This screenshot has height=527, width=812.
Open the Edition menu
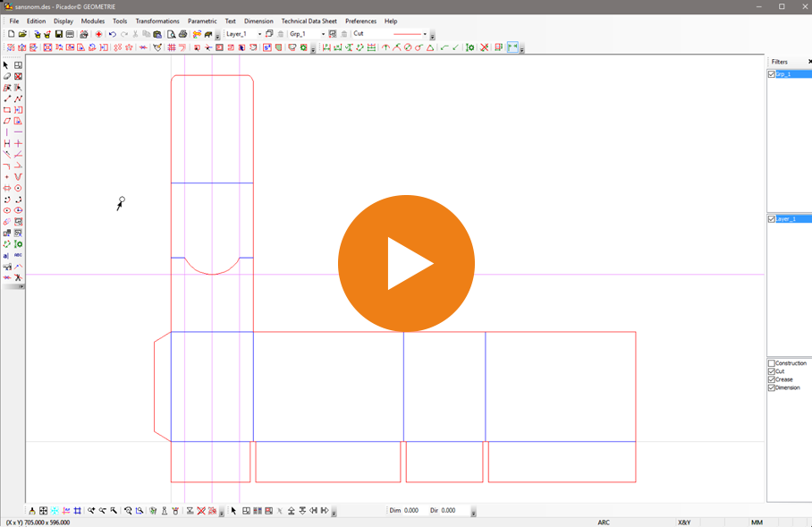point(37,21)
